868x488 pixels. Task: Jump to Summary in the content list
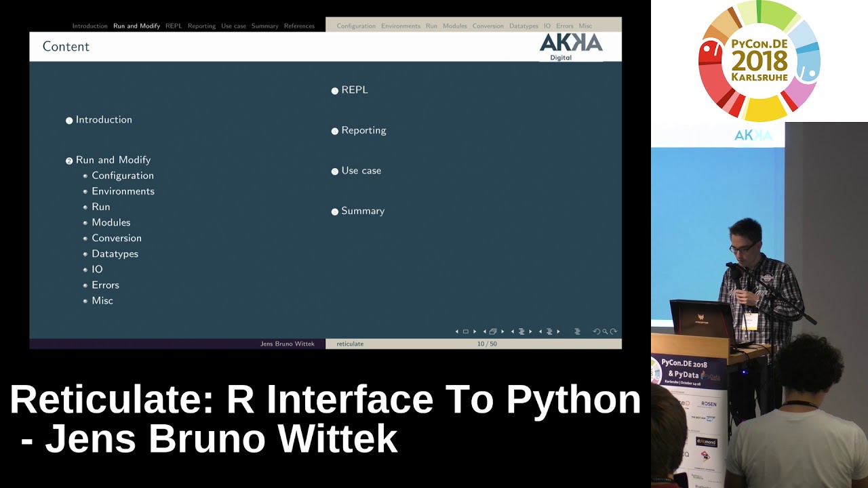coord(363,211)
